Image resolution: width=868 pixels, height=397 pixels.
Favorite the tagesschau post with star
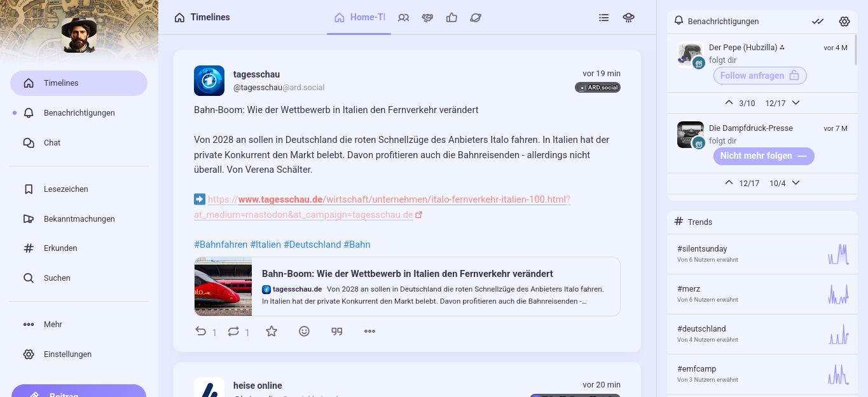tap(272, 332)
